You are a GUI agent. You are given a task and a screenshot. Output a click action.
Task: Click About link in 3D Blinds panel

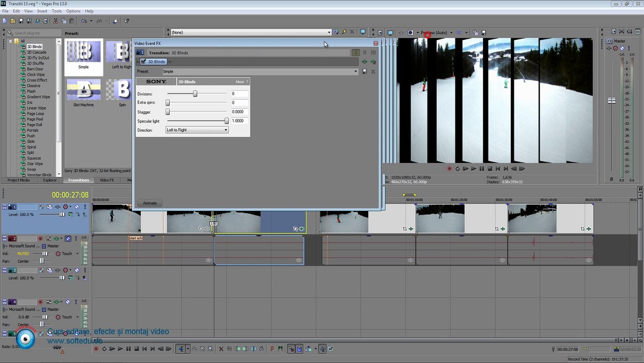(240, 82)
